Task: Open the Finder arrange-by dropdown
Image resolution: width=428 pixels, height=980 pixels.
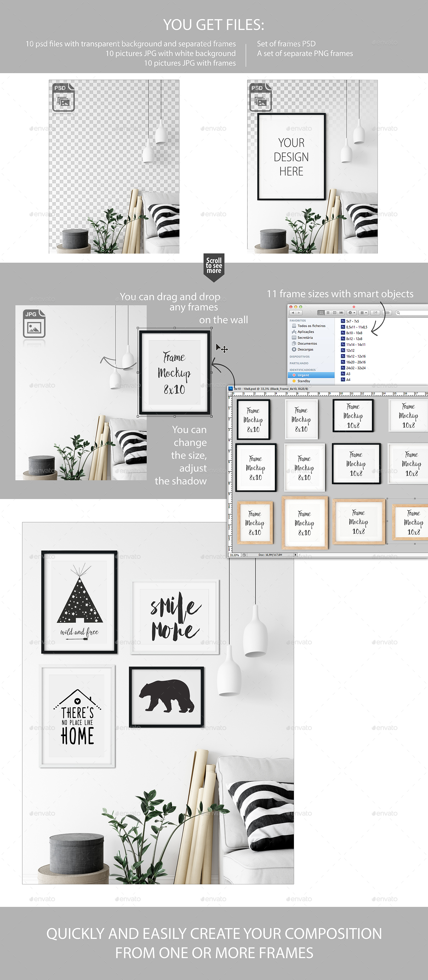Action: (x=364, y=313)
